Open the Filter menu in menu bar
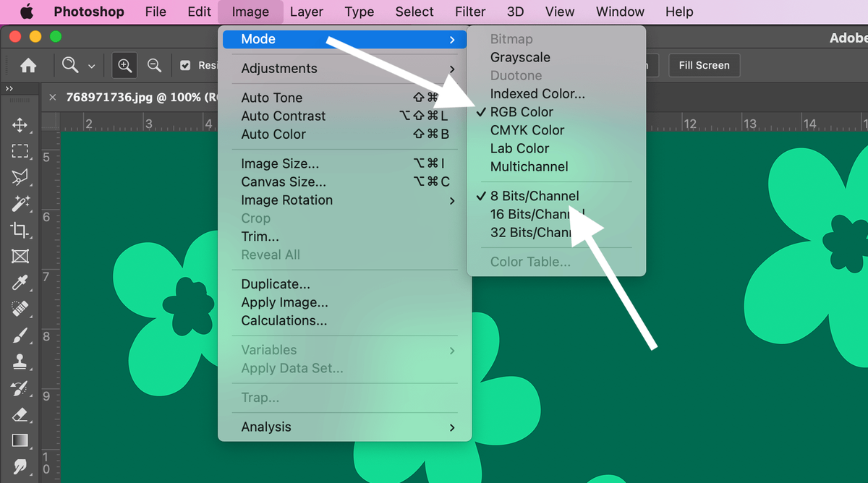This screenshot has height=483, width=868. click(470, 12)
